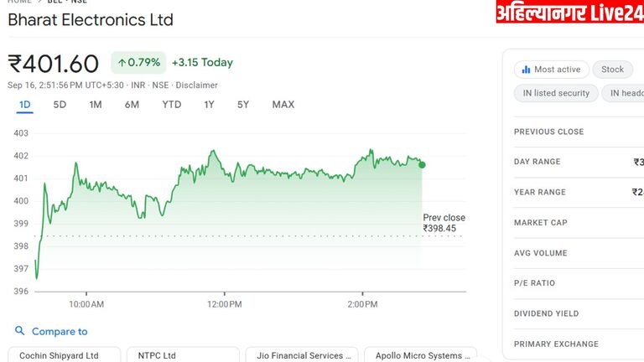The width and height of the screenshot is (644, 362).
Task: View the 1Y chart range
Action: coord(209,105)
